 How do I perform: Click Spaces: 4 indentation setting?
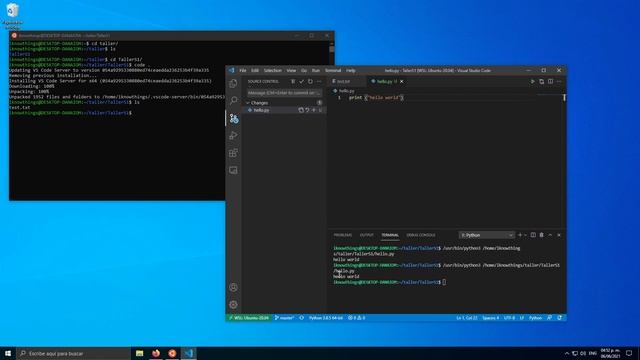click(x=491, y=318)
